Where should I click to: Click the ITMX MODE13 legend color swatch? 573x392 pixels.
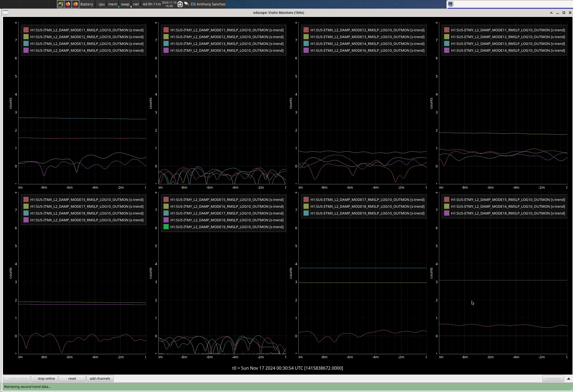click(26, 44)
